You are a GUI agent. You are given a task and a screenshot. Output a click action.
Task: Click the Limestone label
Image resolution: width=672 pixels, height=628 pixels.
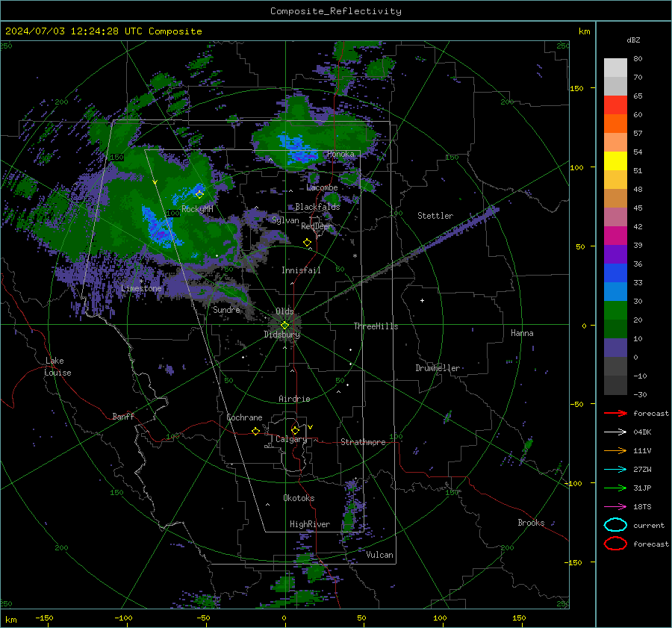141,288
